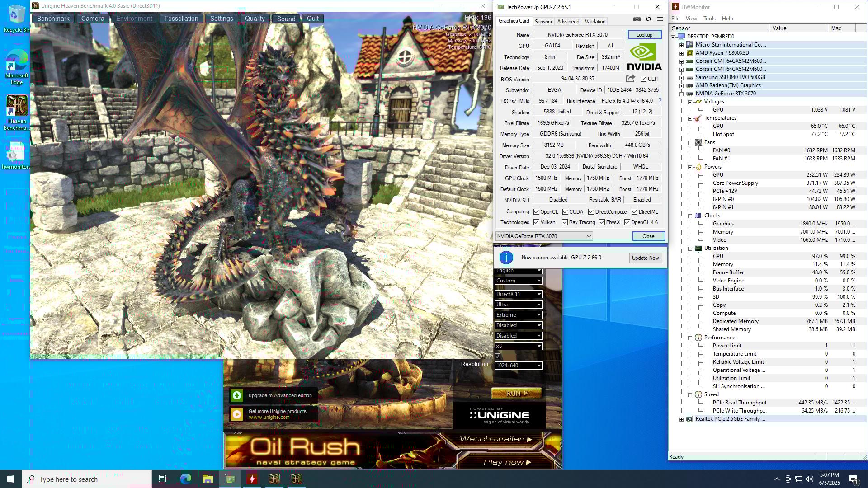Open the GPU-Z hamburger menu icon
Screen dimensions: 868x488
click(x=660, y=19)
